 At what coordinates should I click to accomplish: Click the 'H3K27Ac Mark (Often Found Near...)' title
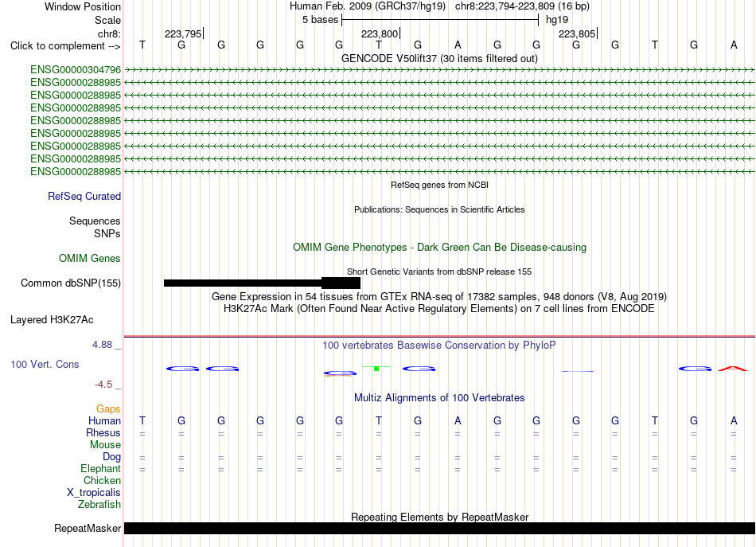coord(439,309)
